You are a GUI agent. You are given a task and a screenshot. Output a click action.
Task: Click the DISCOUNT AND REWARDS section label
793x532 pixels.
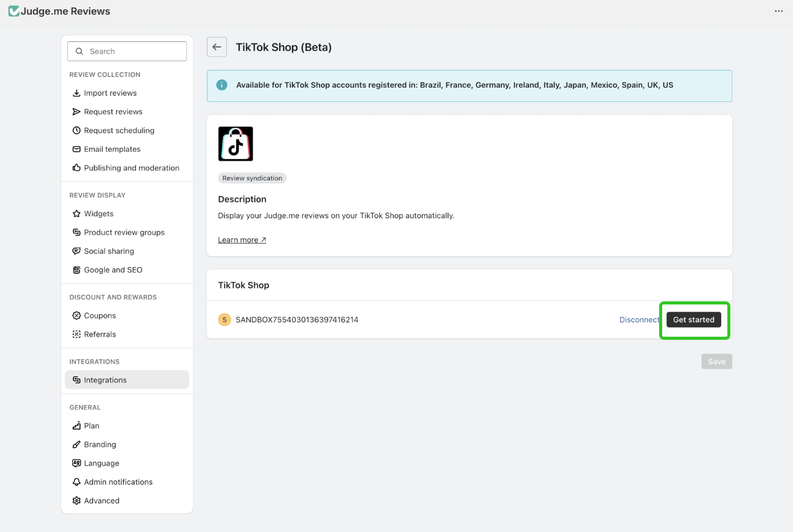point(113,297)
